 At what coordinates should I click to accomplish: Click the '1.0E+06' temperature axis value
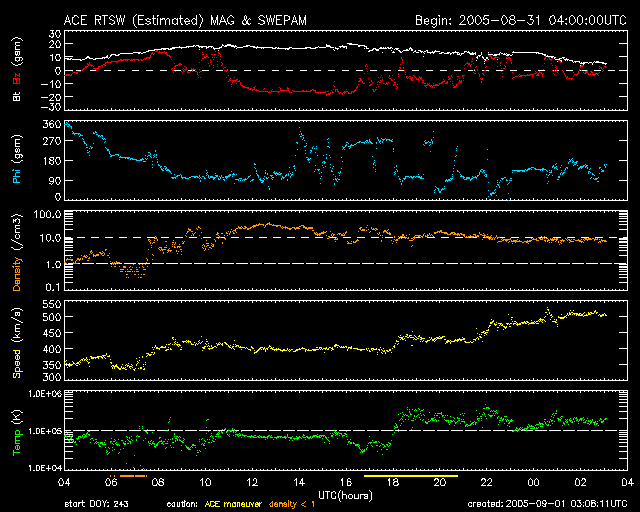[x=45, y=394]
